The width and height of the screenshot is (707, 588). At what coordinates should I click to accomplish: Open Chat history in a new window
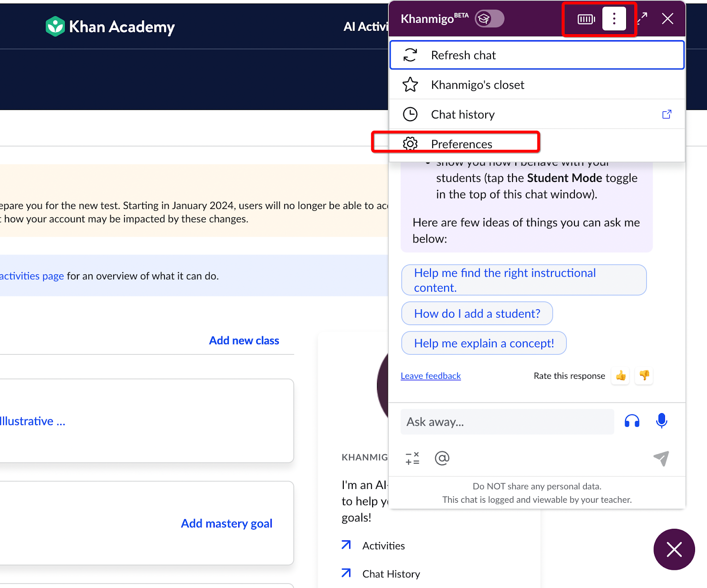(667, 114)
